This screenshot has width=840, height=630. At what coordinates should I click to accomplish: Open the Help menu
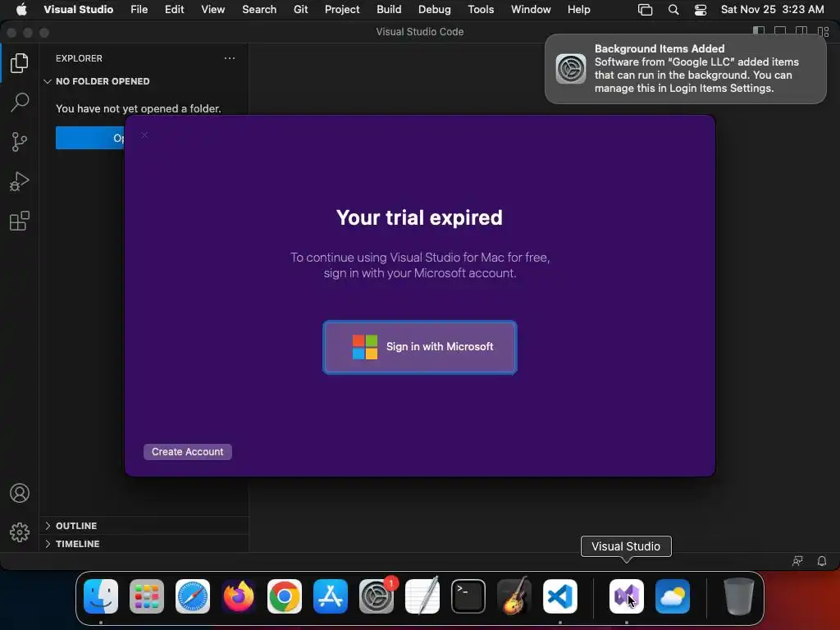[x=578, y=9]
